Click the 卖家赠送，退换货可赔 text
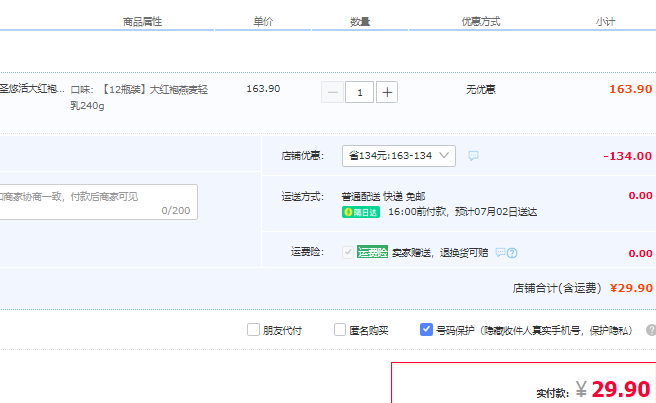The height and width of the screenshot is (403, 656). 440,253
